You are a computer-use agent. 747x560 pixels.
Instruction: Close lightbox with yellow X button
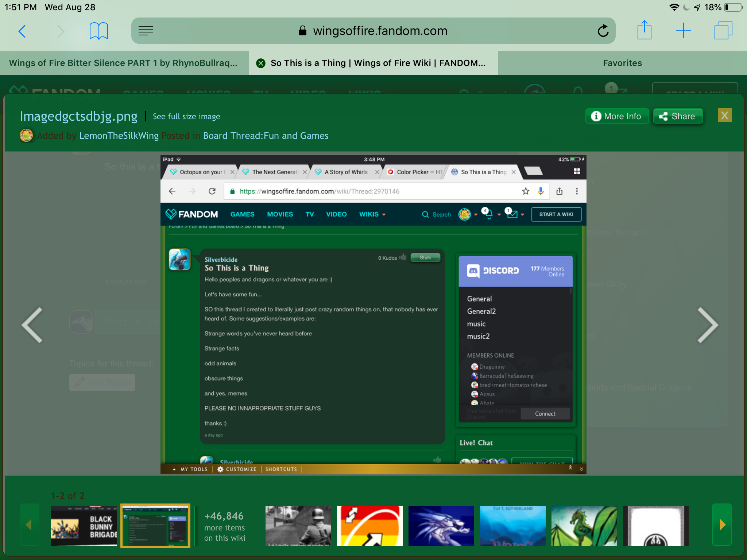click(x=724, y=116)
